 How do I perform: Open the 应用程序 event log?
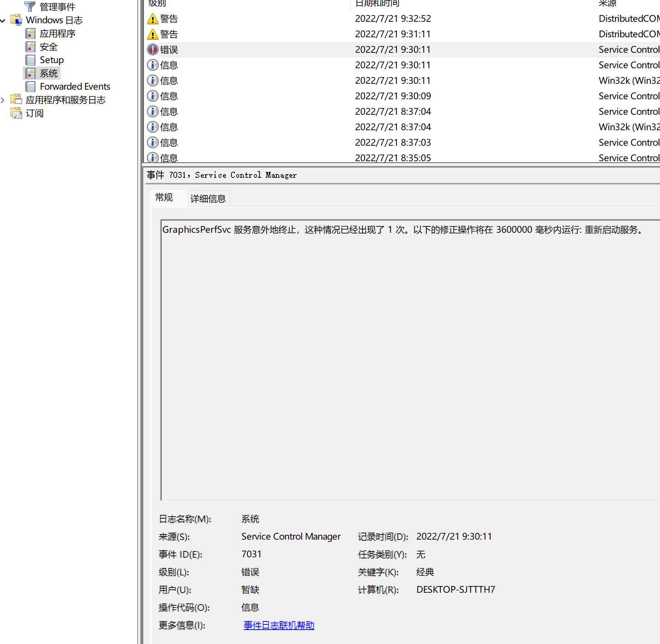pyautogui.click(x=58, y=33)
